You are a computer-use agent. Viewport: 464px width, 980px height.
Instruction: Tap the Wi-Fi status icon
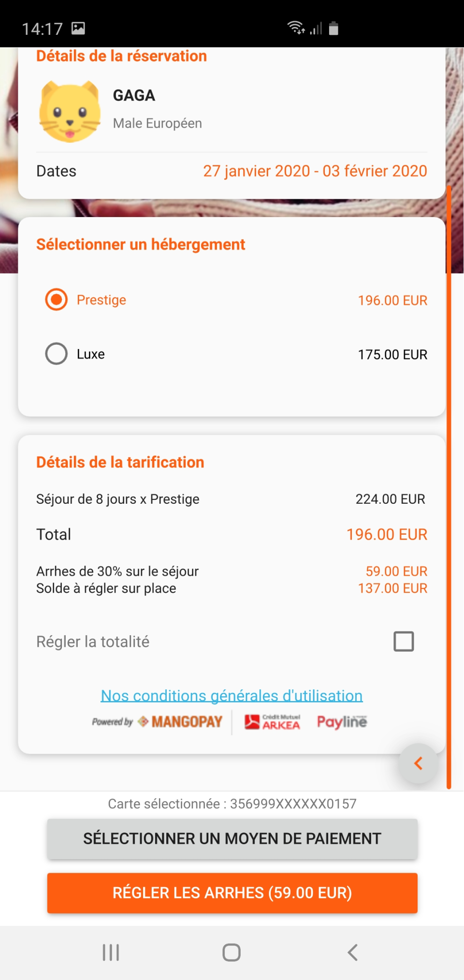point(295,28)
